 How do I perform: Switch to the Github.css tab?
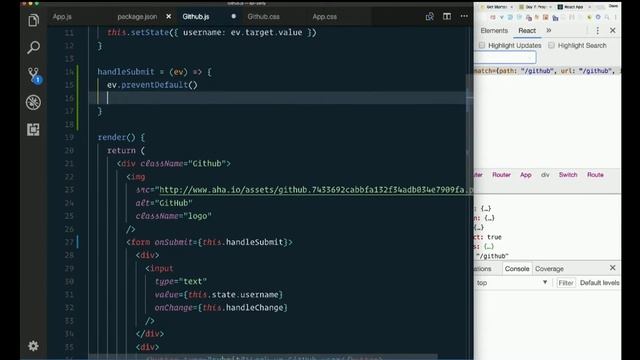coord(263,17)
